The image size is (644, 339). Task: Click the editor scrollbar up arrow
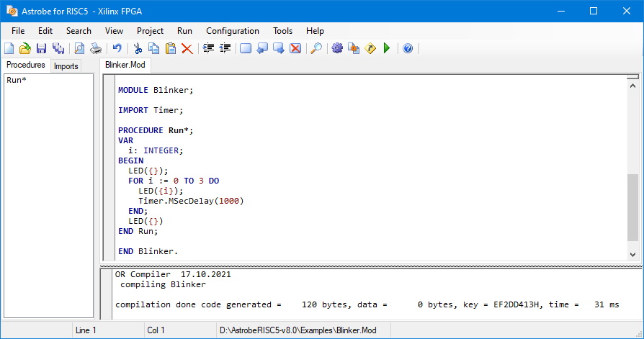(633, 86)
